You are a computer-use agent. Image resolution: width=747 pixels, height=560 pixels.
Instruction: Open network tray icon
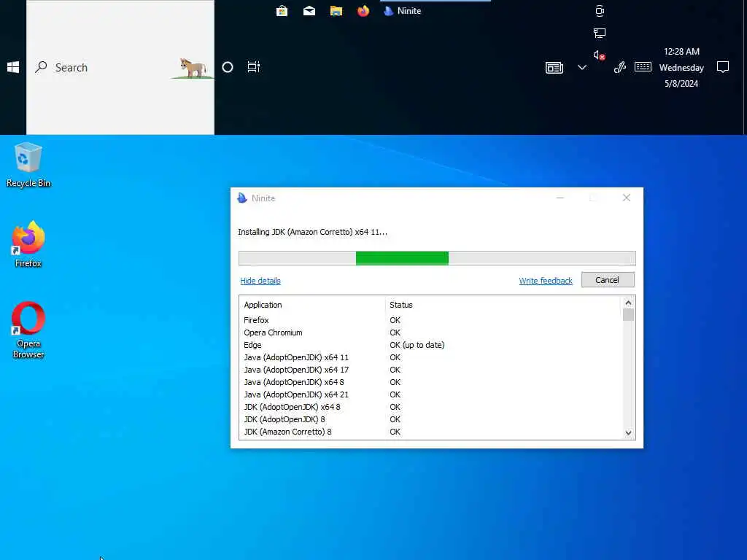[600, 33]
